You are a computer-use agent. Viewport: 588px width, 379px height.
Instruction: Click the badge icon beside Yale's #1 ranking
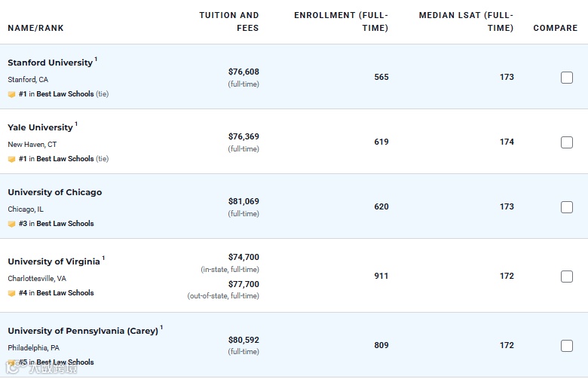11,159
